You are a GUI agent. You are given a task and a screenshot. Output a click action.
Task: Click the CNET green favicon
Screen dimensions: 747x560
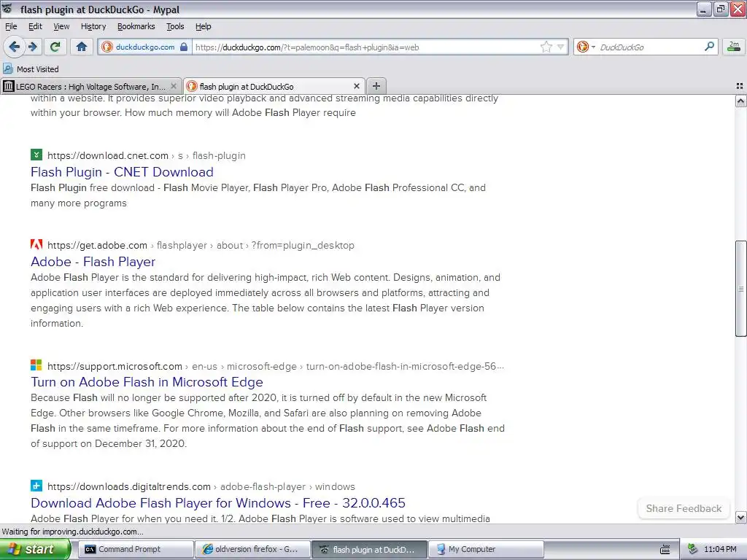coord(36,155)
